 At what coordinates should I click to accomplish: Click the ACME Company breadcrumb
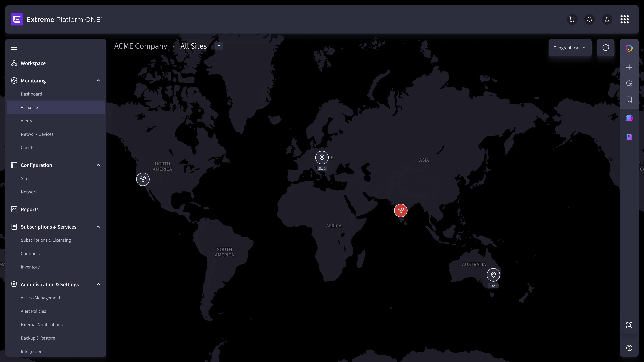(x=141, y=46)
